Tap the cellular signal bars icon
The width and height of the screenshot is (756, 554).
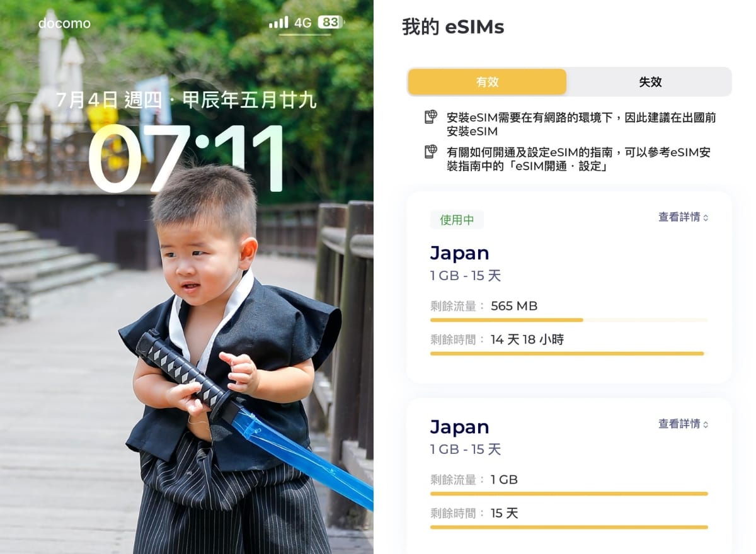(x=278, y=23)
